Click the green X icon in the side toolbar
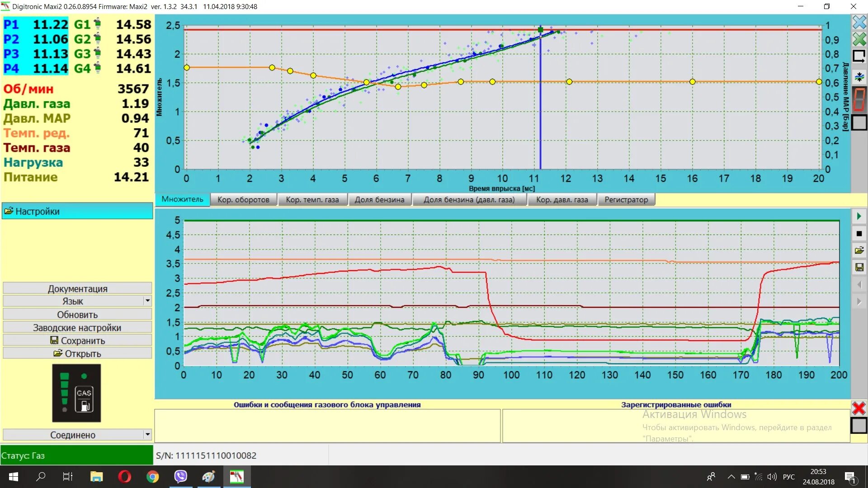Screen dimensions: 868x488 (859, 39)
